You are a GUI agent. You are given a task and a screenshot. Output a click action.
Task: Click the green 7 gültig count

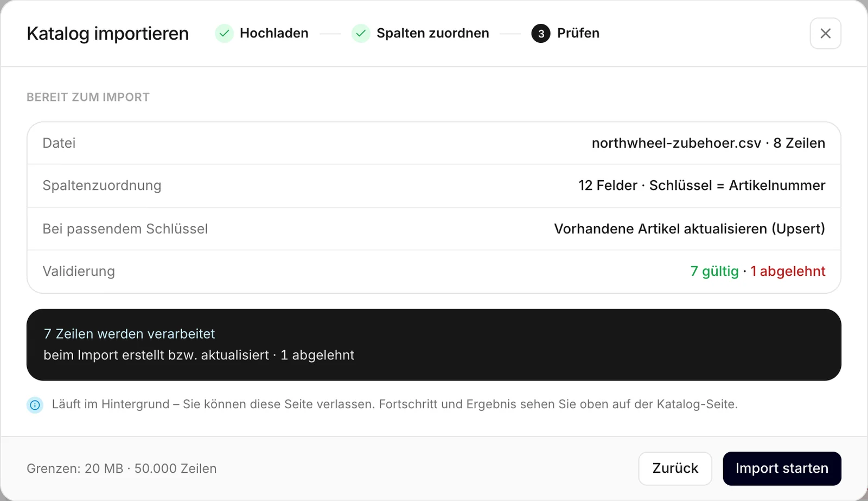tap(714, 271)
